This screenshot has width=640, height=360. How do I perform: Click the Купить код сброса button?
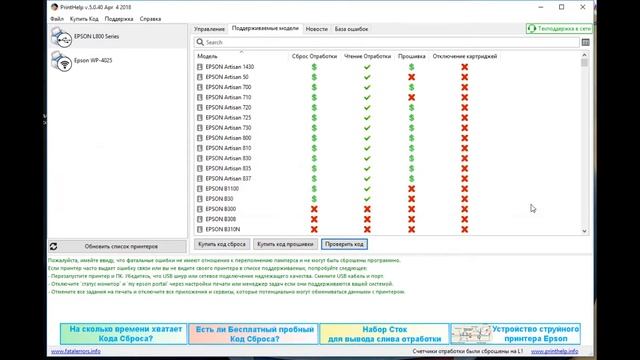click(x=222, y=244)
